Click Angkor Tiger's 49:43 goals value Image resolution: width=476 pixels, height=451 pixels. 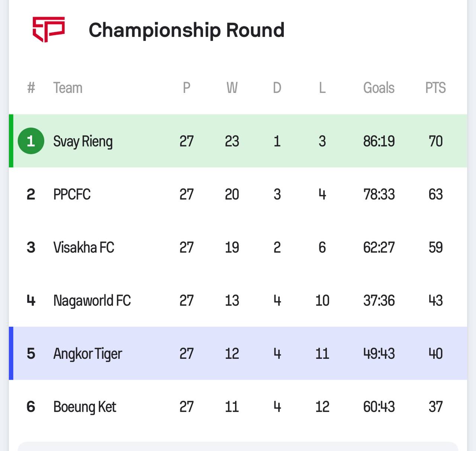(x=379, y=354)
